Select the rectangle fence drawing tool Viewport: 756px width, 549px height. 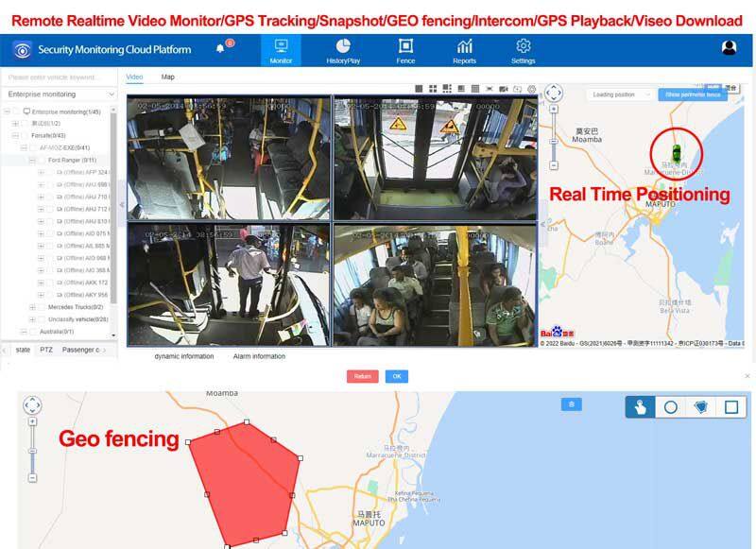730,407
